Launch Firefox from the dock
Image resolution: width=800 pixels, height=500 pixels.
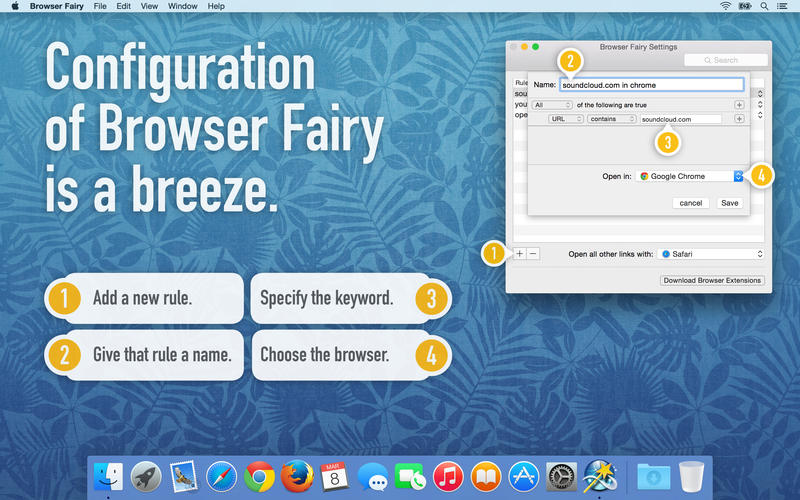coord(297,477)
